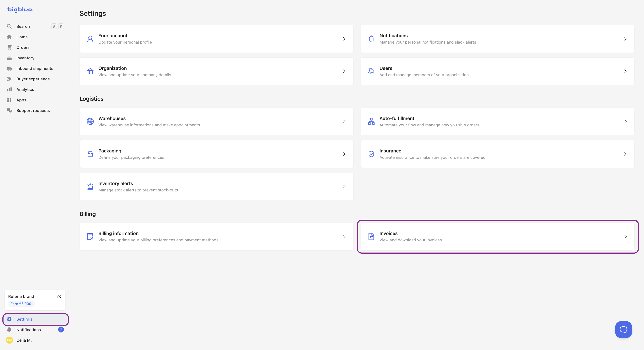
Task: Click the Refer a brand external-link icon
Action: tap(59, 297)
